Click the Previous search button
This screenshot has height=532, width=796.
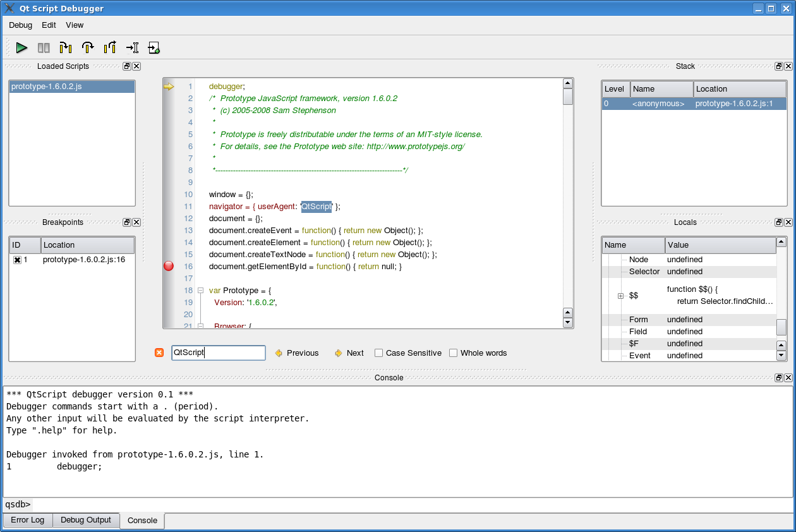[x=296, y=353]
